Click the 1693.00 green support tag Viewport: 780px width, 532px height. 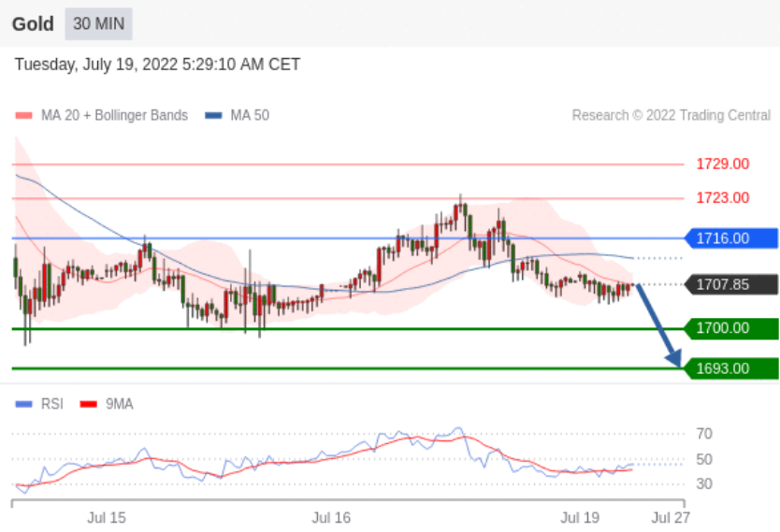[x=731, y=368]
